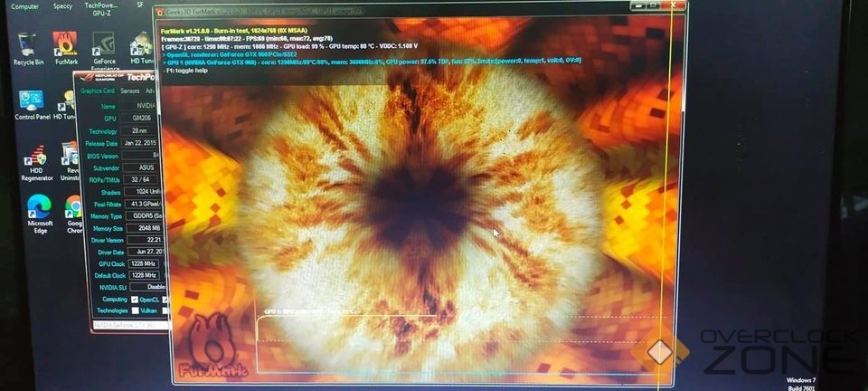Select the HD Tune shortcut beside GeForce Experience
The width and height of the screenshot is (868, 391).
coord(141,49)
